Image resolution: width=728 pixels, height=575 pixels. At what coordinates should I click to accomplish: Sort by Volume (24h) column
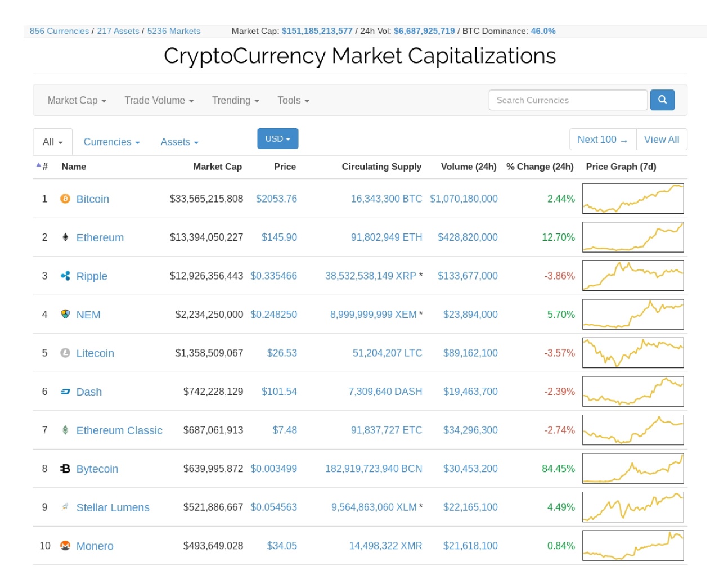coord(469,167)
